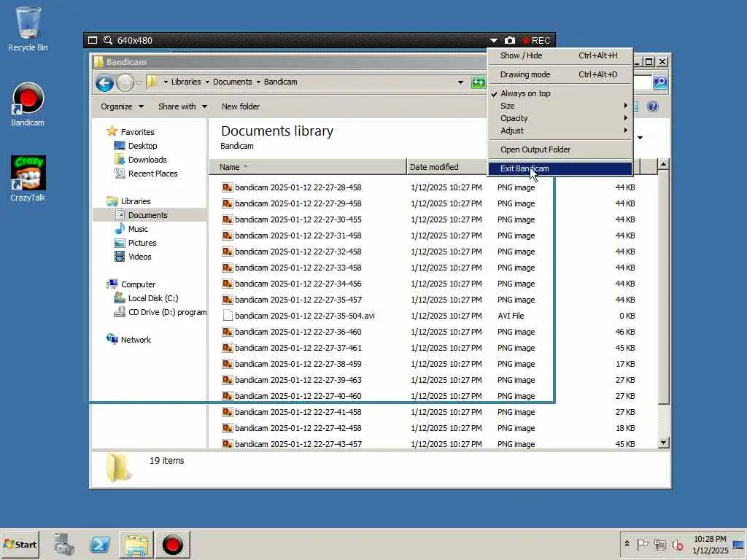This screenshot has height=560, width=747.
Task: Open the CrazyTalk desktop shortcut
Action: pos(28,179)
